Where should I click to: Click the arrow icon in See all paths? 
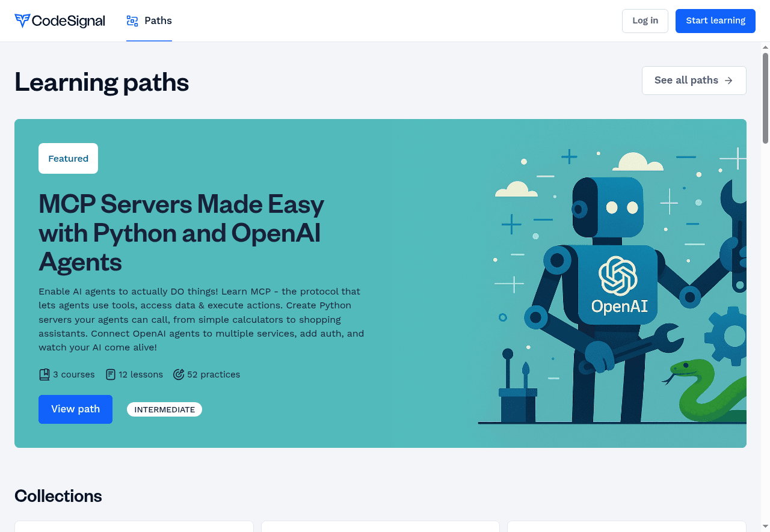click(728, 81)
